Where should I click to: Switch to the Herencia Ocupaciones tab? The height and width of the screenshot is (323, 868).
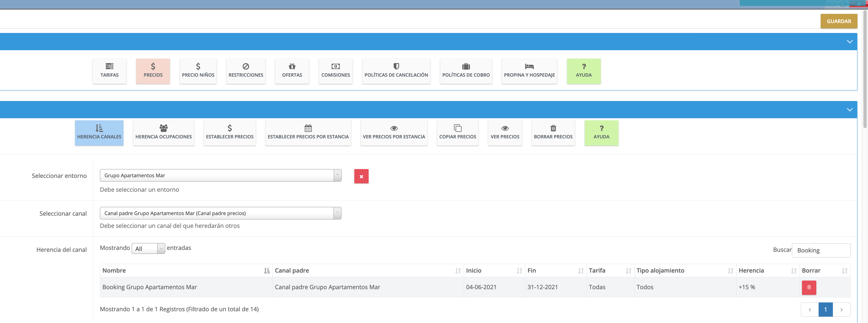(163, 133)
